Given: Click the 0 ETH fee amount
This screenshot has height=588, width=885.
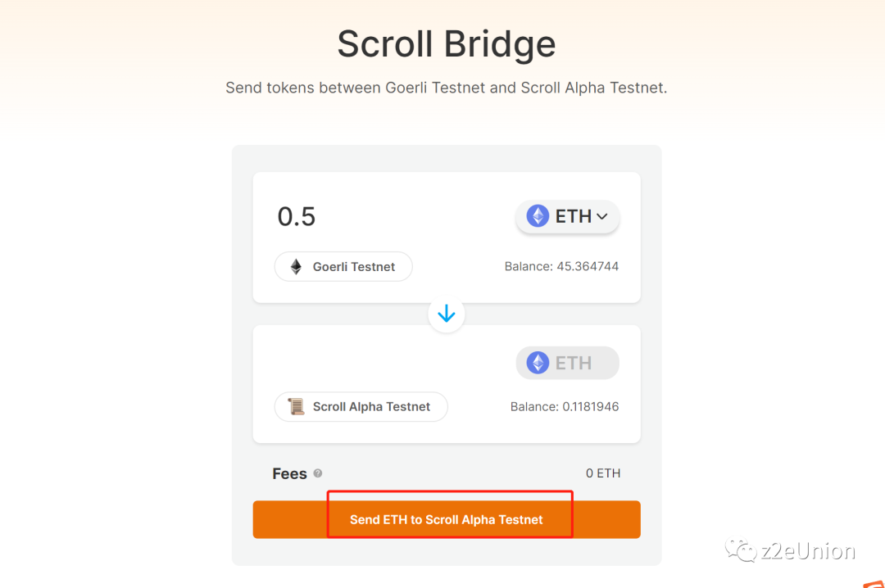Looking at the screenshot, I should point(603,473).
